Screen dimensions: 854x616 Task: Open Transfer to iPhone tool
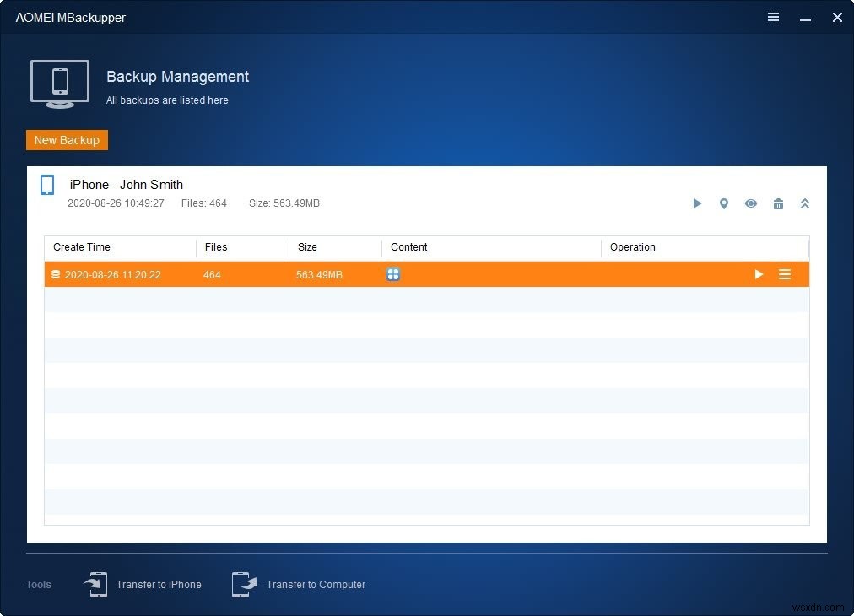coord(159,584)
